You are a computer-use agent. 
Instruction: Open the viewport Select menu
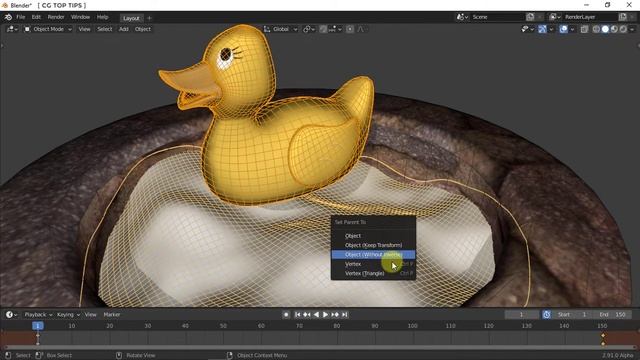pyautogui.click(x=104, y=29)
